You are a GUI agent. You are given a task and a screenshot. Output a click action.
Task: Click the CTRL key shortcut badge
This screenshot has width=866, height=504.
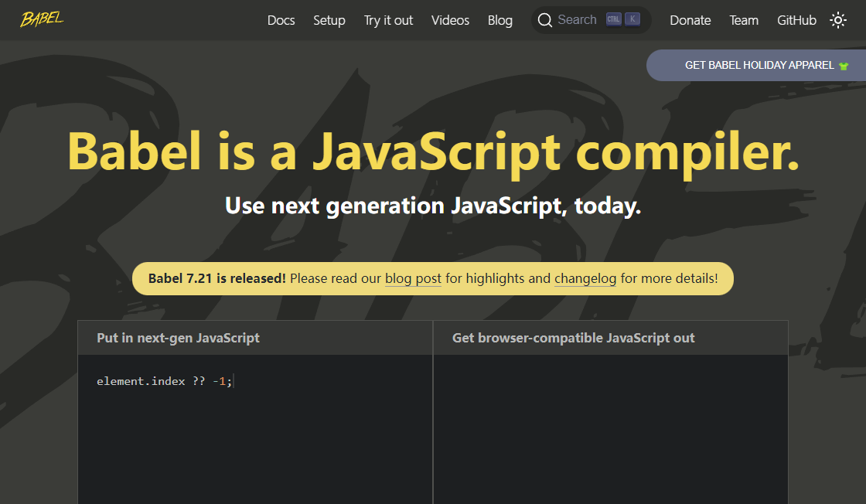[x=614, y=20]
